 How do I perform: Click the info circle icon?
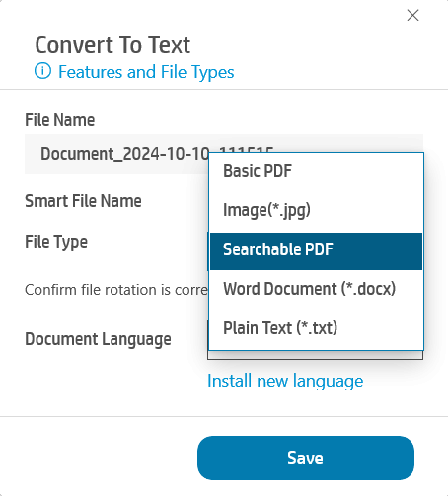[42, 71]
